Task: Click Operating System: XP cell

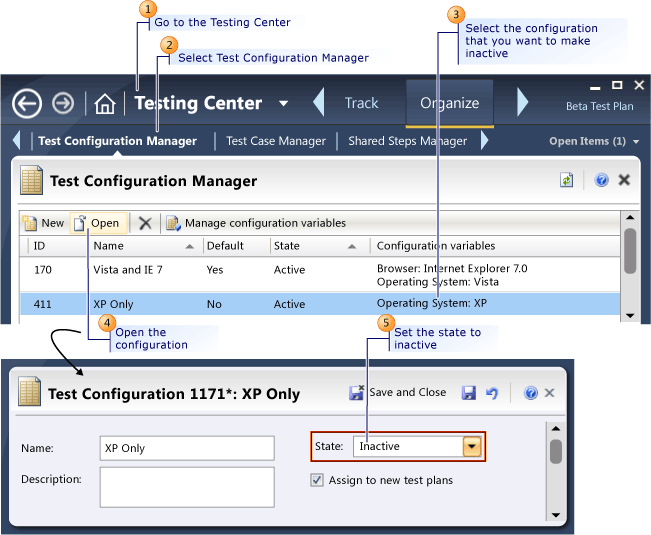Action: click(432, 303)
